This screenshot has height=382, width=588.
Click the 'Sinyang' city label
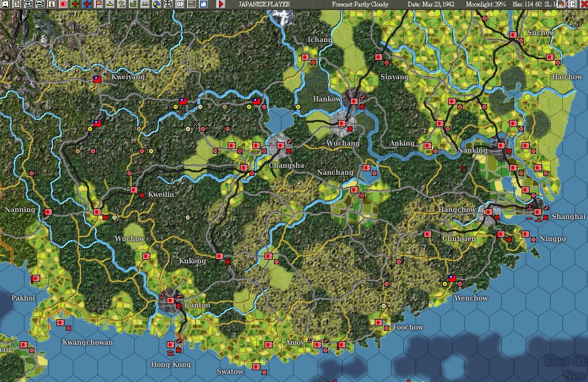[395, 77]
